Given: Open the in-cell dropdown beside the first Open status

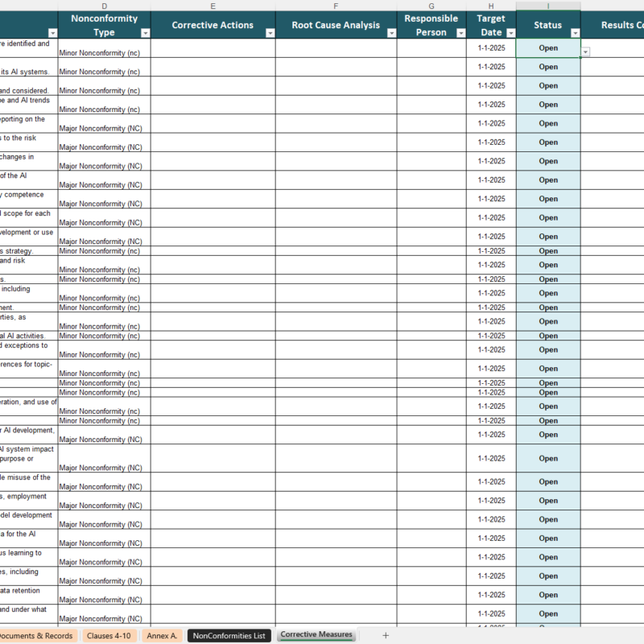Looking at the screenshot, I should pyautogui.click(x=585, y=52).
